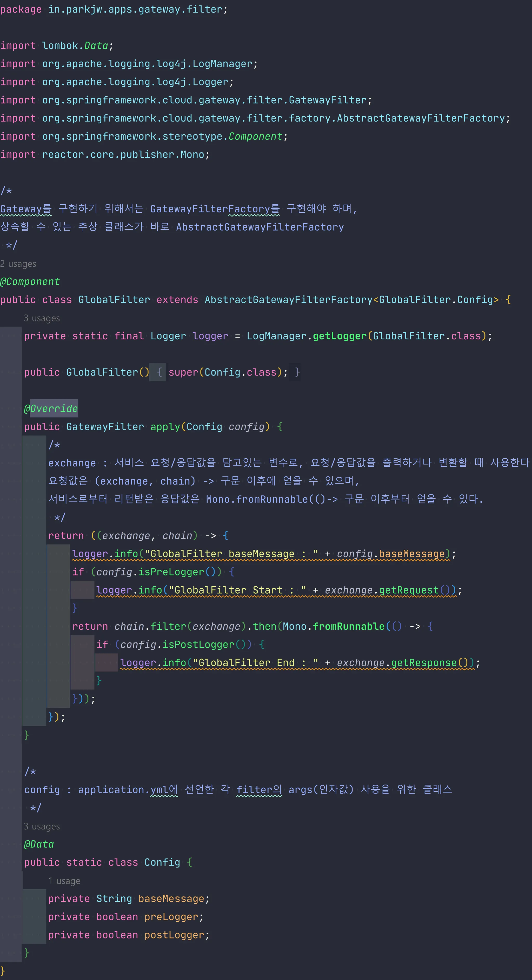Click AbstractGatewayFilterFactory in the import statement

(x=421, y=118)
